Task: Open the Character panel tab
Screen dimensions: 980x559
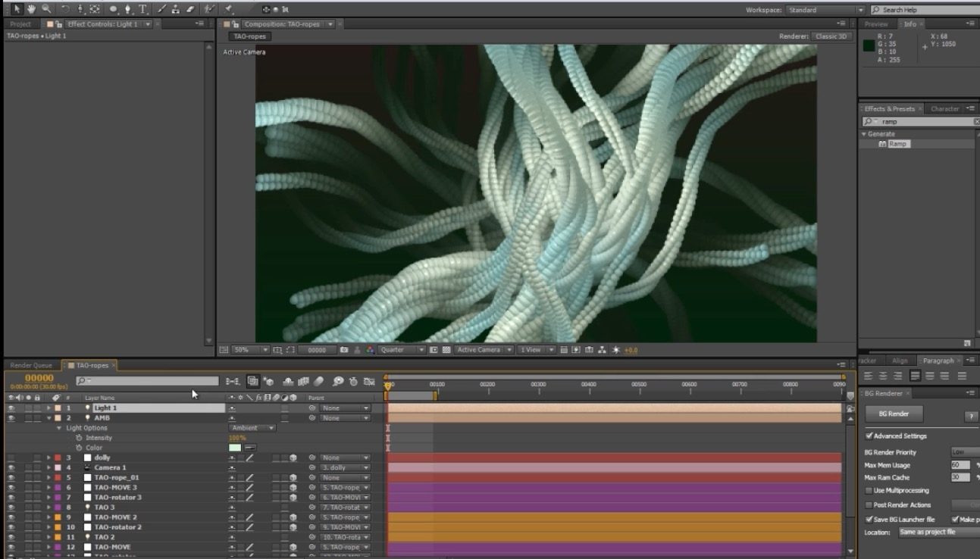Action: click(x=945, y=108)
